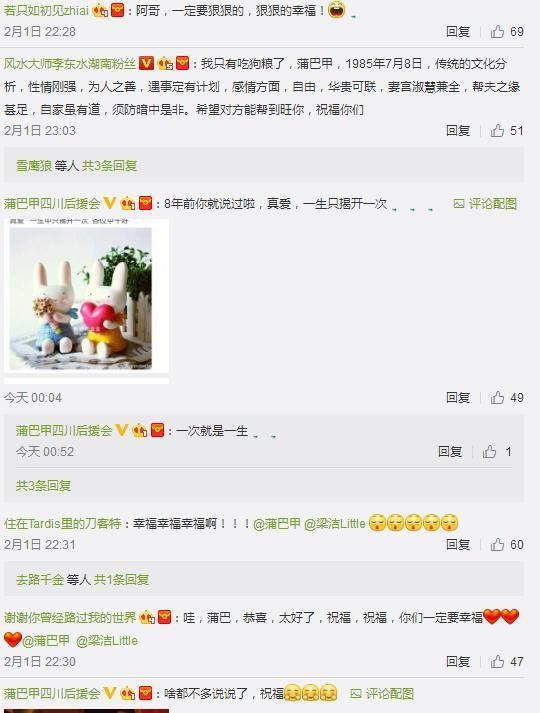Reply to the 2月1日 22:28 comment
The width and height of the screenshot is (540, 713).
coord(458,31)
